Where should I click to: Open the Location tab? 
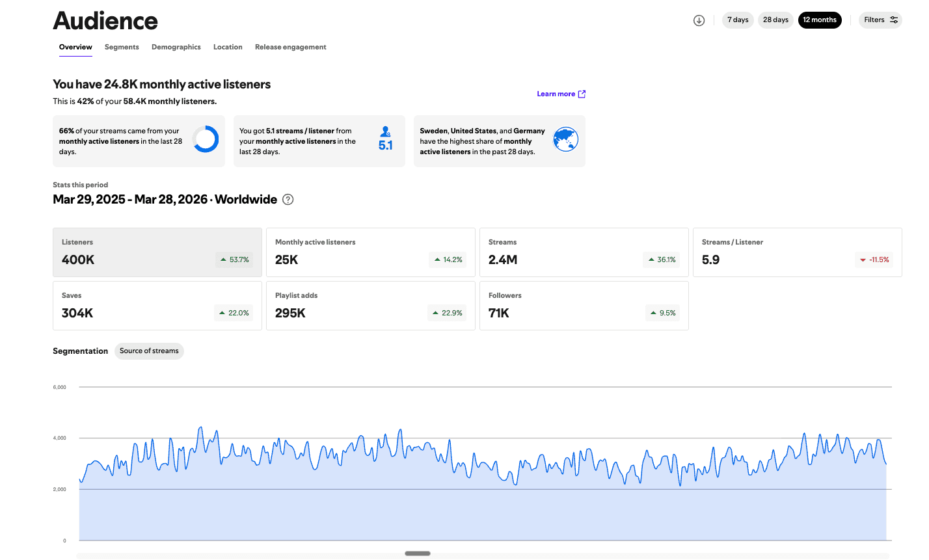click(x=228, y=47)
